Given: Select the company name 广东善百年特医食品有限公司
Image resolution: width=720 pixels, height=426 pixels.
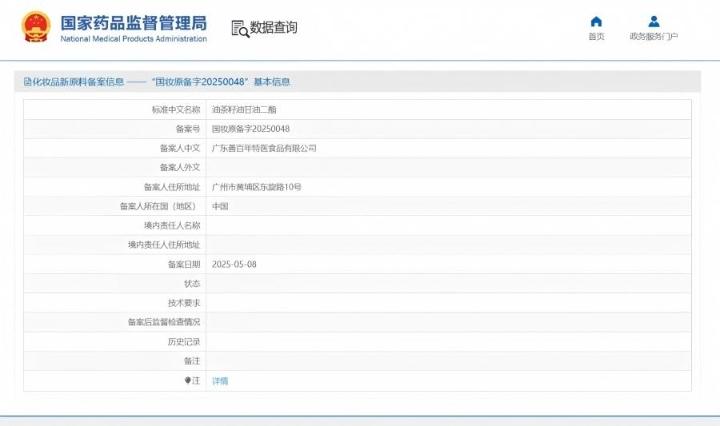Looking at the screenshot, I should [x=264, y=148].
